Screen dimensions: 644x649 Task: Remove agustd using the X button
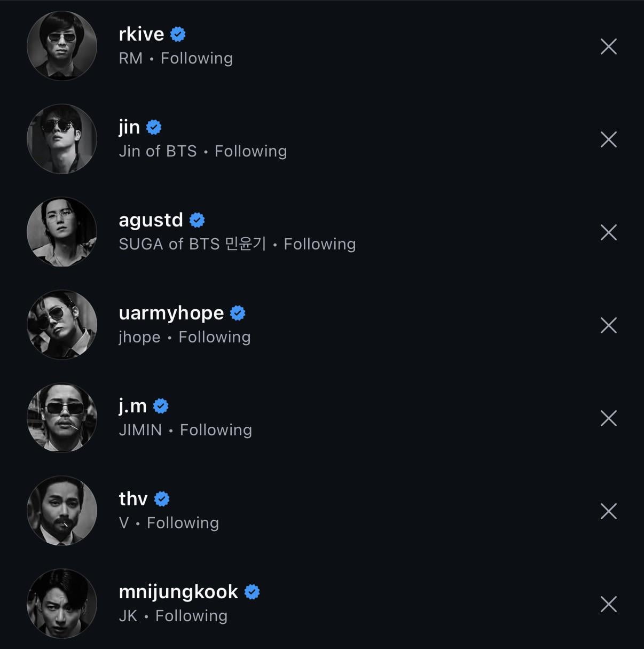608,232
